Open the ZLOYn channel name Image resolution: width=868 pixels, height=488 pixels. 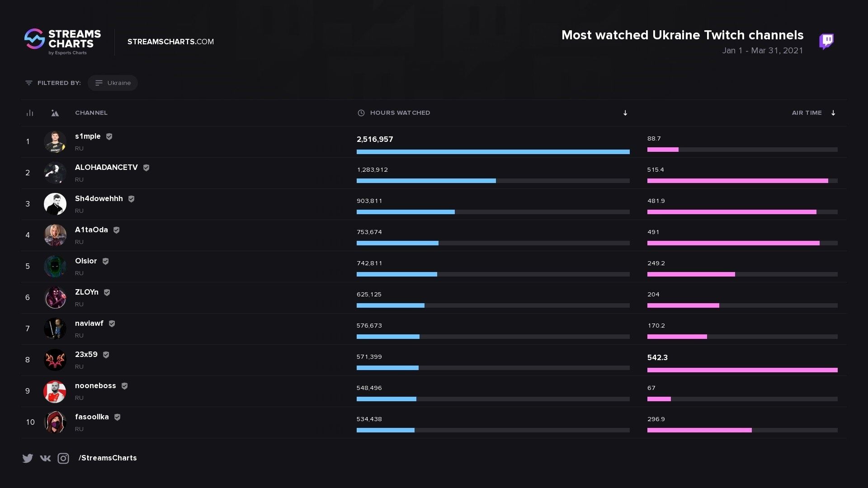tap(87, 292)
